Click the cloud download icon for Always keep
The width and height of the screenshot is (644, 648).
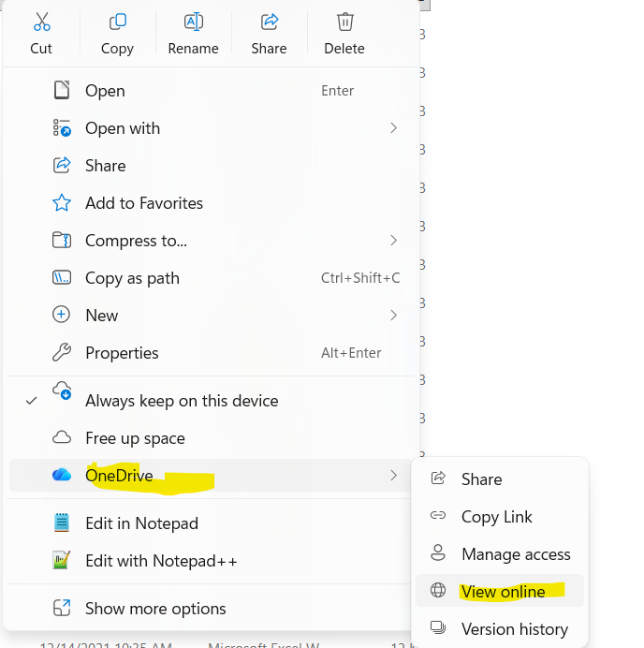[x=62, y=390]
